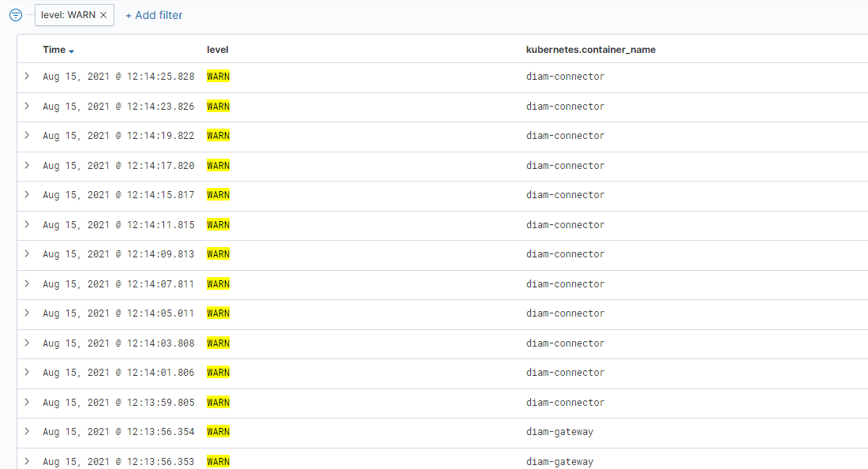Toggle Time sort order by clicking its header
This screenshot has width=868, height=469.
tap(53, 49)
